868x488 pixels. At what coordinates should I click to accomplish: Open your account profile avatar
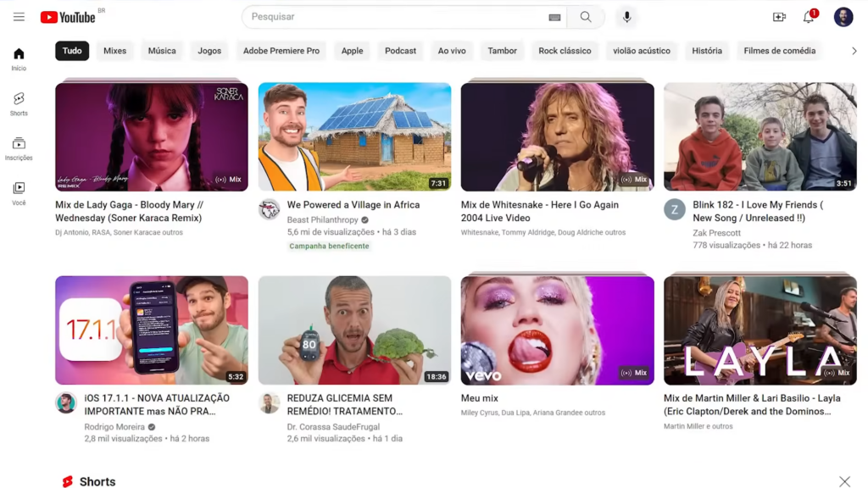843,16
